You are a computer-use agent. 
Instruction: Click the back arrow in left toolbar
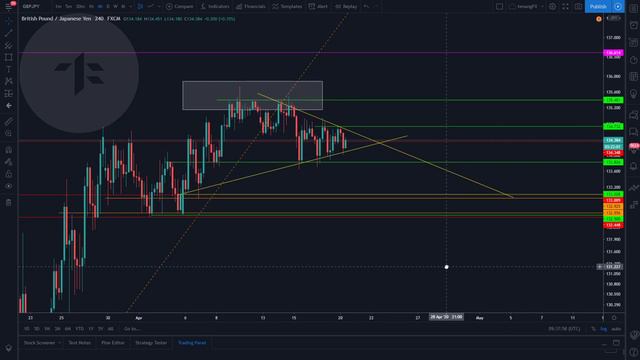(8, 105)
